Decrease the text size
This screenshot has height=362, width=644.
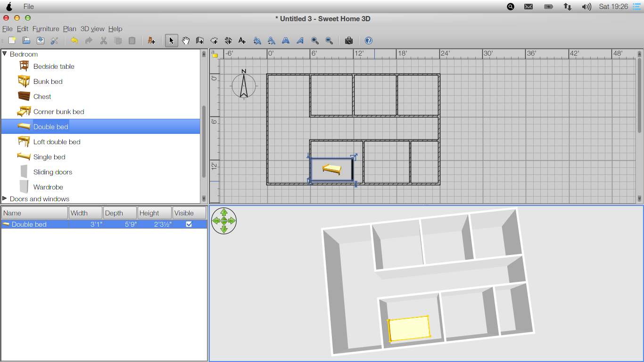pyautogui.click(x=272, y=41)
